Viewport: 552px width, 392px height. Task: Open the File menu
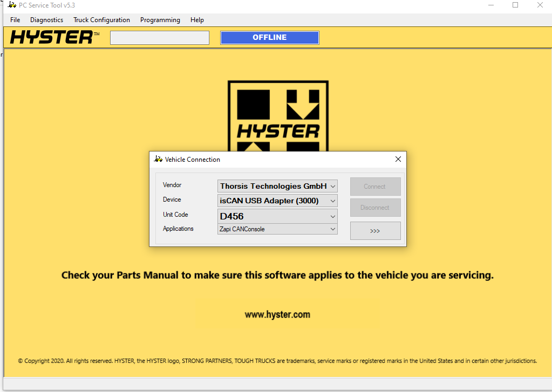click(x=15, y=20)
